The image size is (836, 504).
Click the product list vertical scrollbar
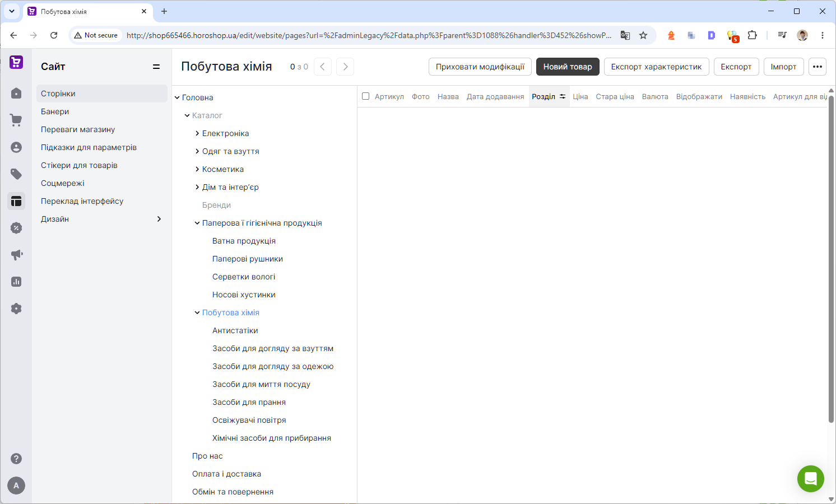click(x=831, y=259)
